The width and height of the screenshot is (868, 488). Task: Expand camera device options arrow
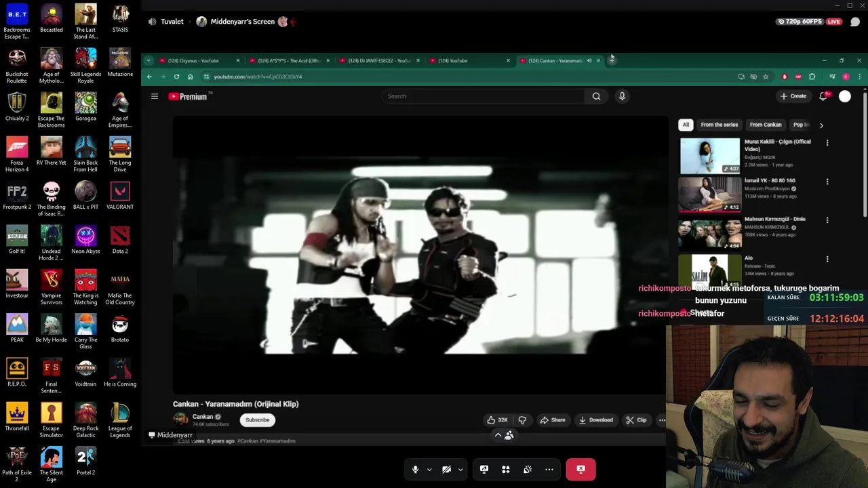[460, 470]
